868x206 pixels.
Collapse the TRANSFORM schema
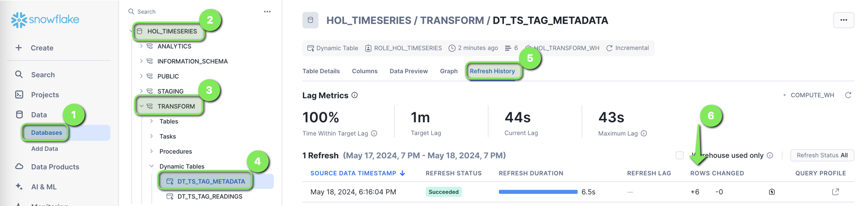(141, 106)
